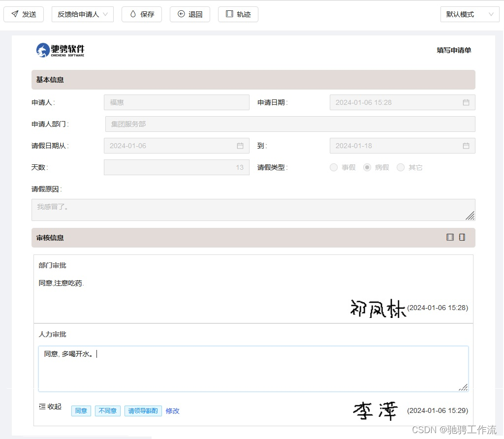The width and height of the screenshot is (504, 439).
Task: Click the paper plane icon on 发送
Action: [x=15, y=14]
